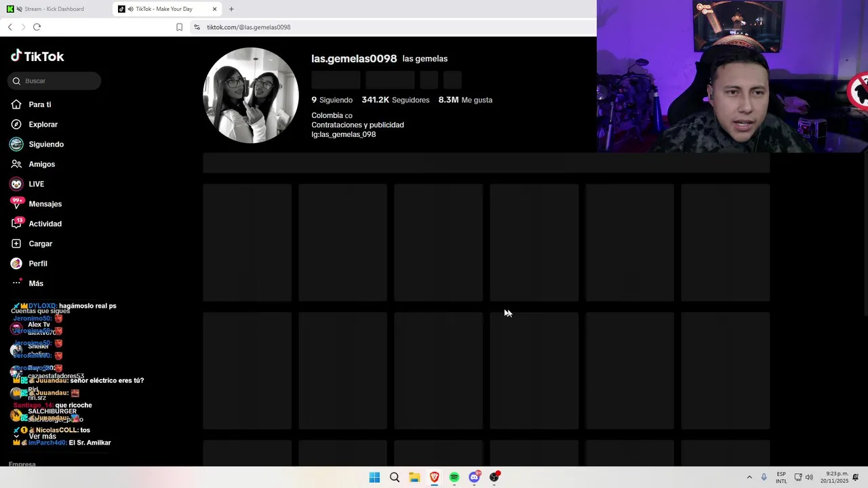Open Spotify from taskbar

[x=454, y=477]
